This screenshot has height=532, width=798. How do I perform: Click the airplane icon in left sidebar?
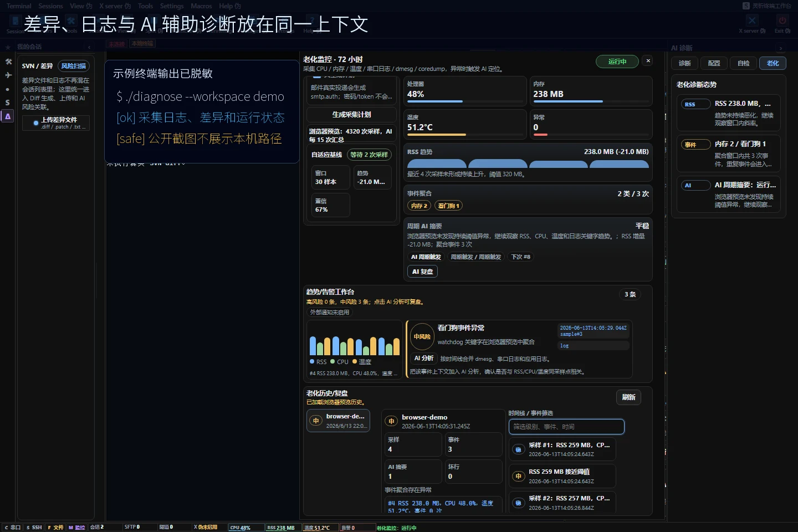8,75
